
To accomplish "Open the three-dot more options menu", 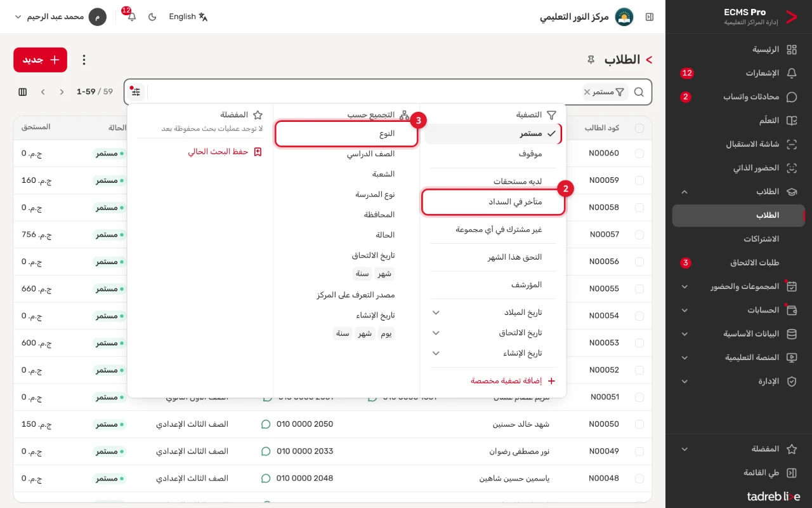I will (x=84, y=60).
